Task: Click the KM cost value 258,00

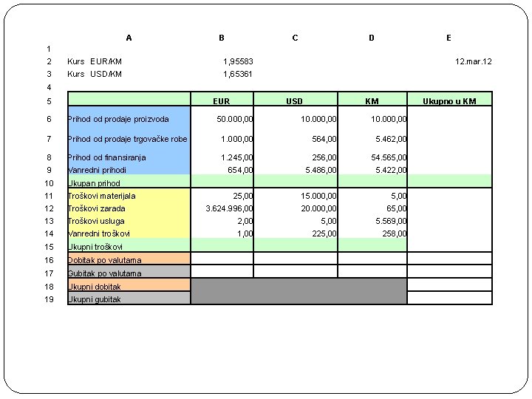Action: pos(395,233)
